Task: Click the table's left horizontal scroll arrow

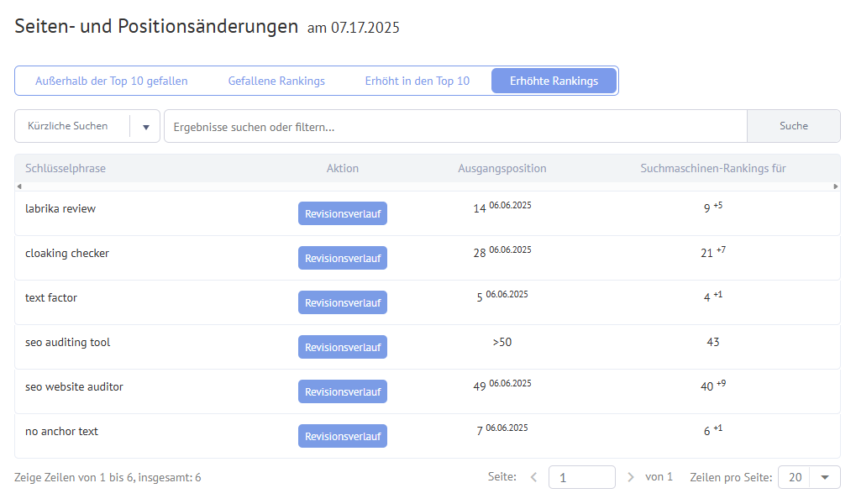Action: 19,186
